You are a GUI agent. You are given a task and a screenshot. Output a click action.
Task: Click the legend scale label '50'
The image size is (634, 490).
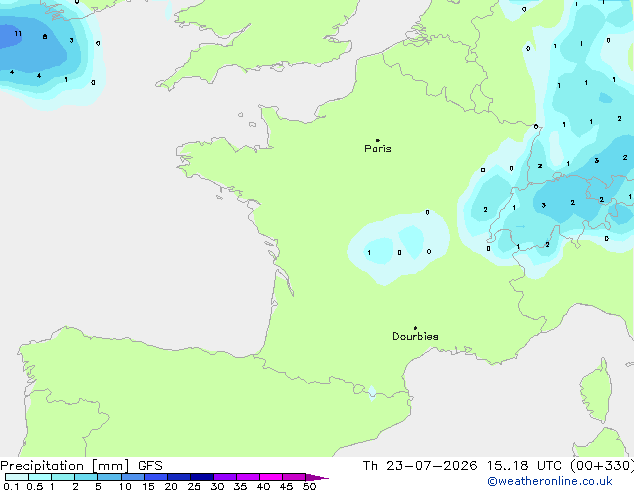(309, 486)
